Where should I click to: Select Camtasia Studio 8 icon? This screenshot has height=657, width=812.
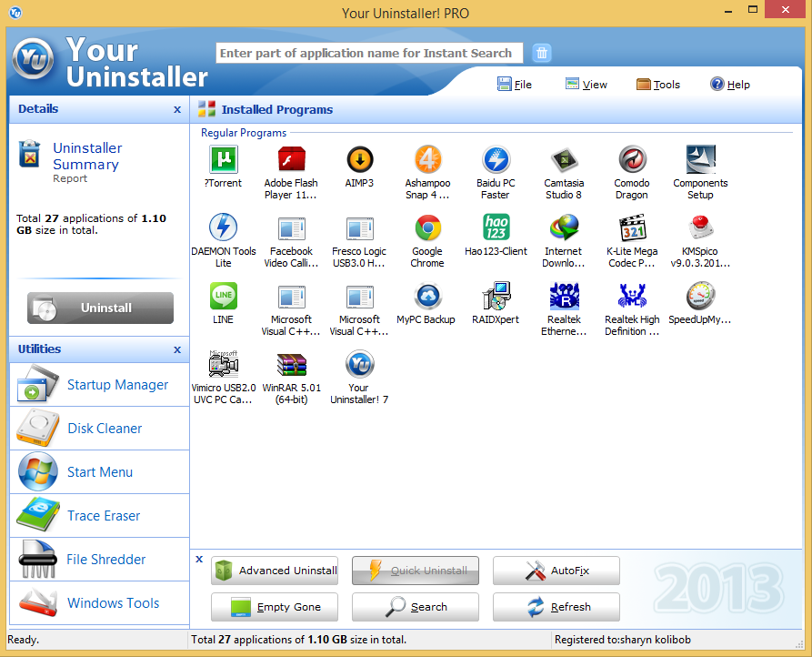[x=564, y=159]
